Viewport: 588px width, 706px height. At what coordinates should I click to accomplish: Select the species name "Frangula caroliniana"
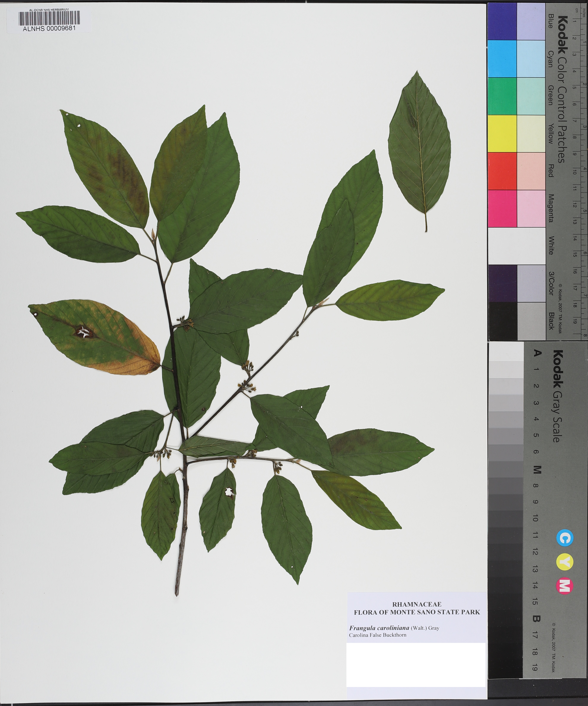pos(379,628)
